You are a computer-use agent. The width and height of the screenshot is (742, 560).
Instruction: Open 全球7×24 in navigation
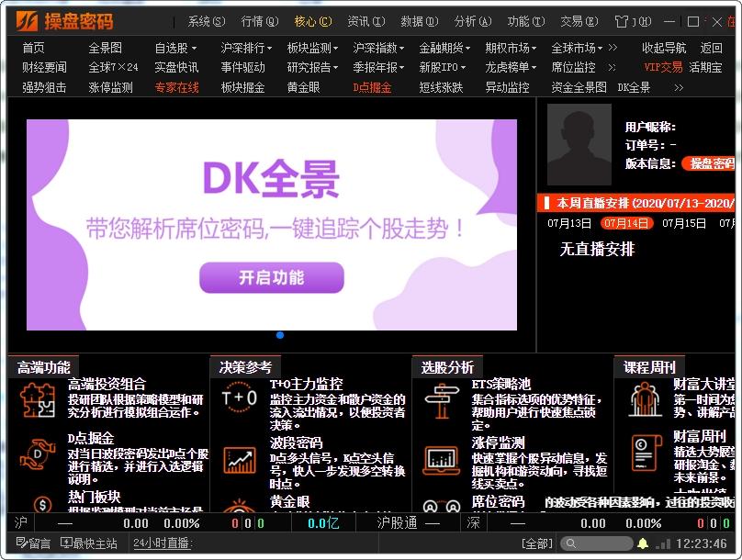[113, 68]
